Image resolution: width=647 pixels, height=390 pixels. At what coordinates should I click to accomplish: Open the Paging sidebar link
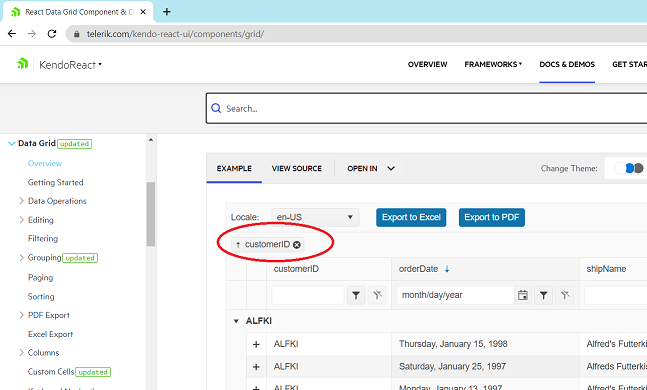click(40, 277)
